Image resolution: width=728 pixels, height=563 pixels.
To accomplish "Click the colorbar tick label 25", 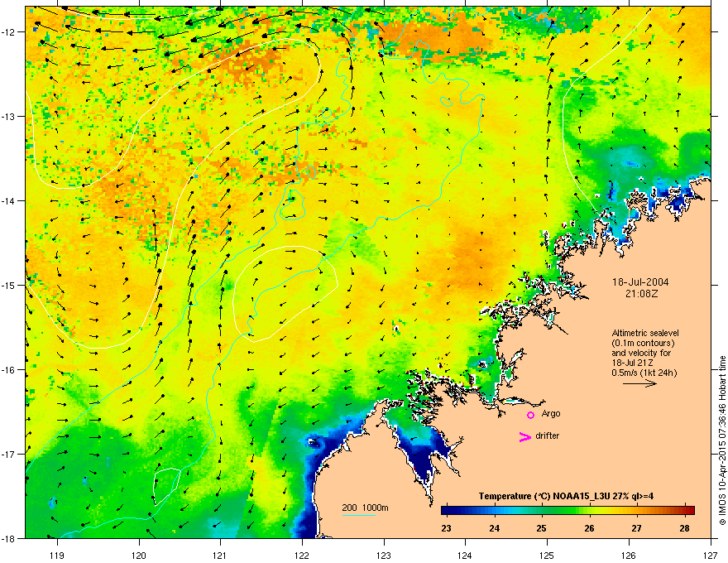I will (x=541, y=528).
